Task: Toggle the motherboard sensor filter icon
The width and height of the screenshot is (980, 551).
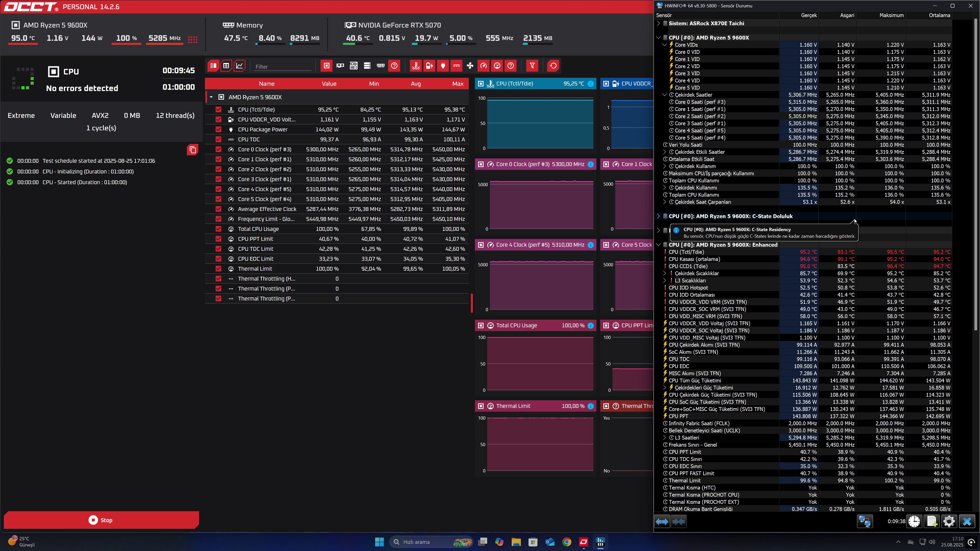Action: coord(354,66)
